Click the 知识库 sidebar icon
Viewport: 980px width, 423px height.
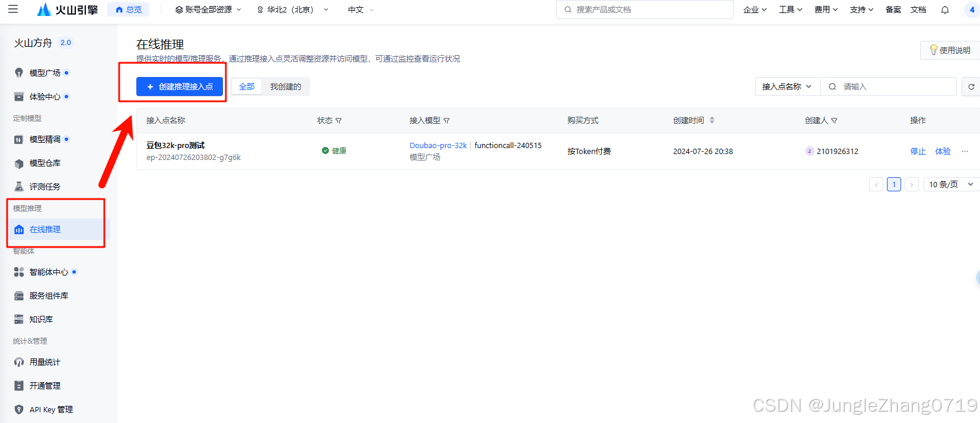click(19, 319)
